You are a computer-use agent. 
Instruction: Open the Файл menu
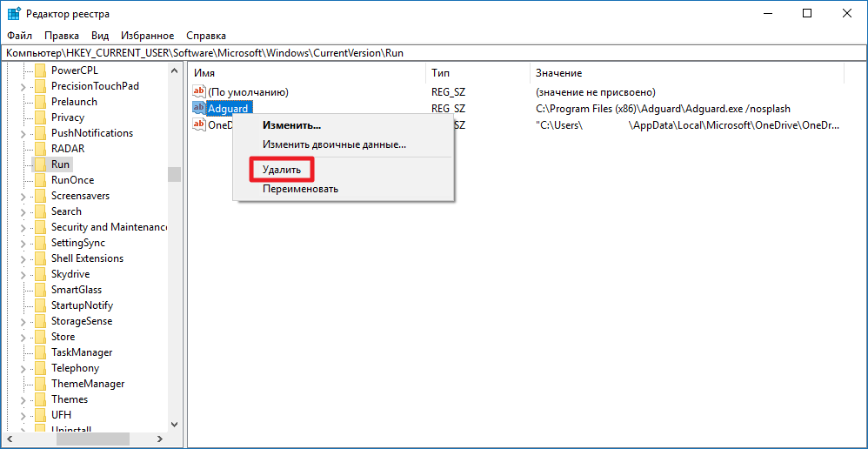[19, 36]
